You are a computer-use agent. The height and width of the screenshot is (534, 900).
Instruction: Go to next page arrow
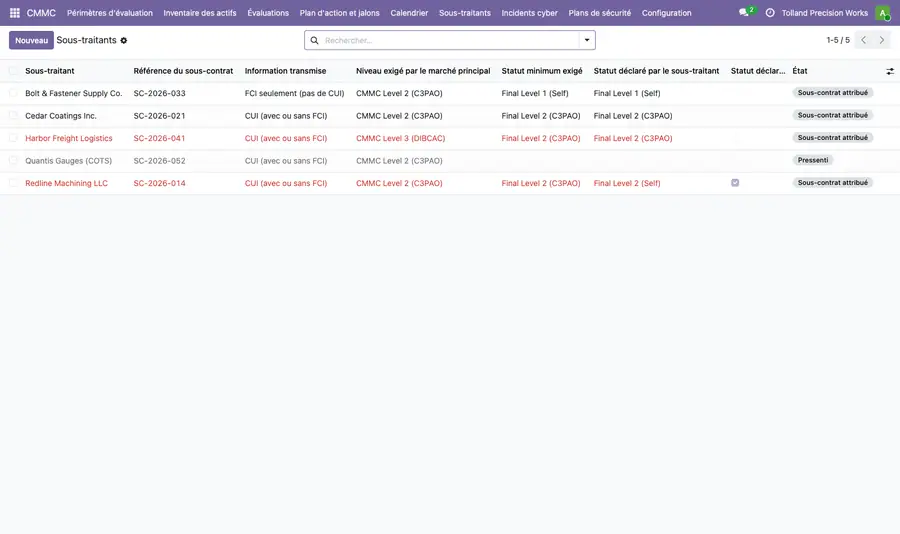pos(882,40)
